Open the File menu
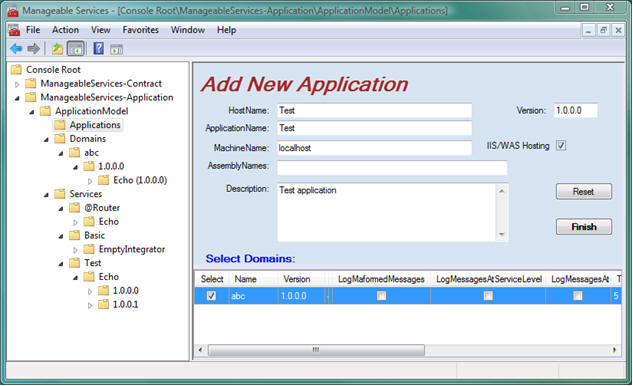 point(33,30)
